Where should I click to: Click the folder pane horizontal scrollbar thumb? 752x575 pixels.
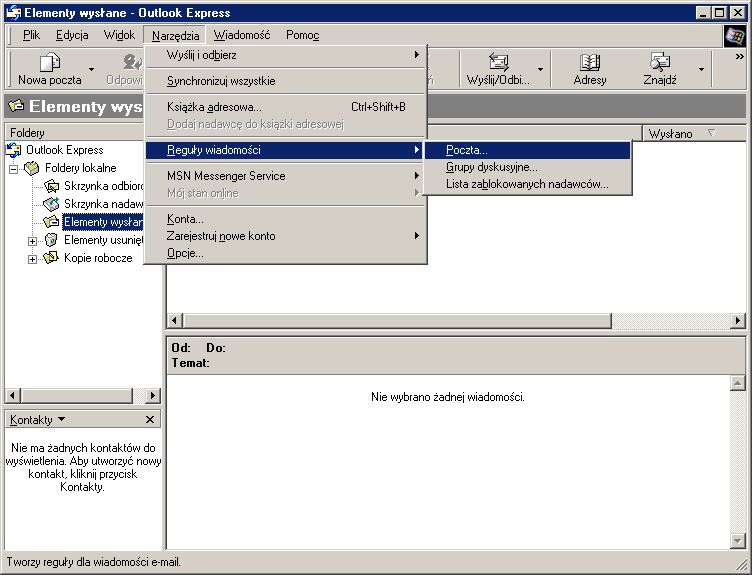(x=77, y=396)
